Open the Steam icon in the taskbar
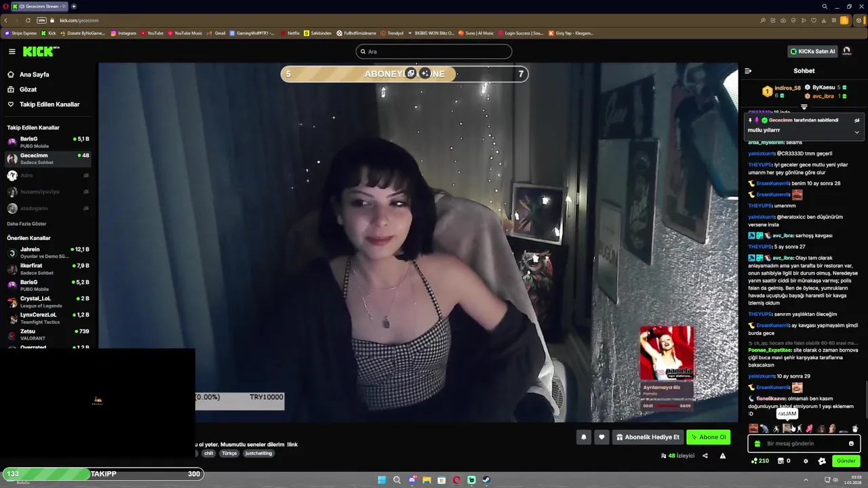The image size is (868, 488). (486, 480)
